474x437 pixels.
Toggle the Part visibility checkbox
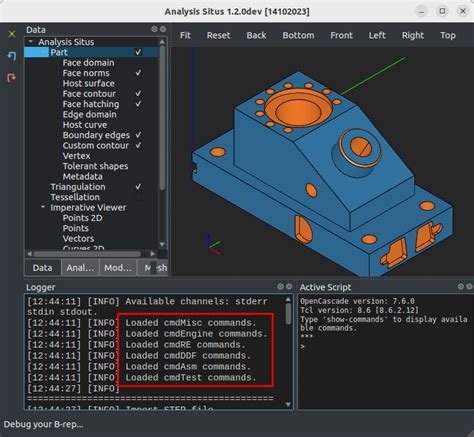tap(138, 52)
